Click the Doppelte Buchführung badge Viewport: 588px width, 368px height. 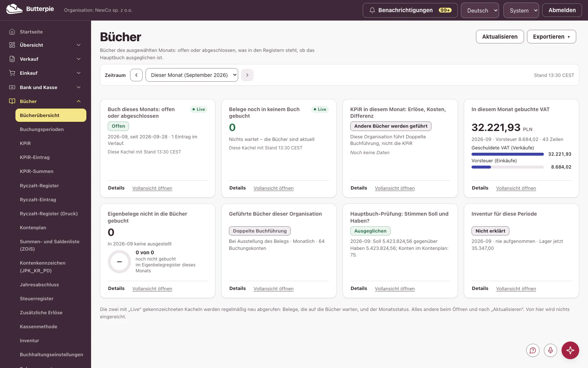[260, 231]
